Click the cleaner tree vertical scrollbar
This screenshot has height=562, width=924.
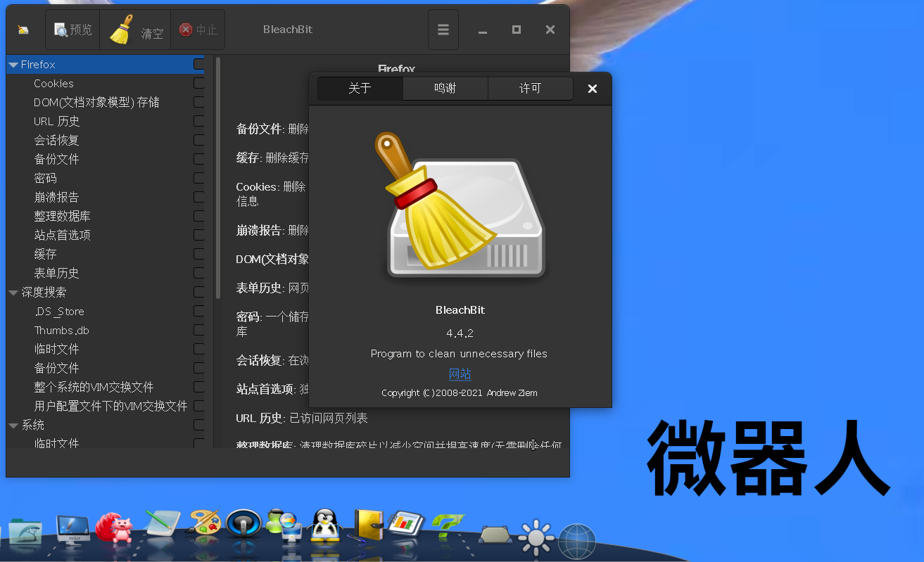point(218,178)
